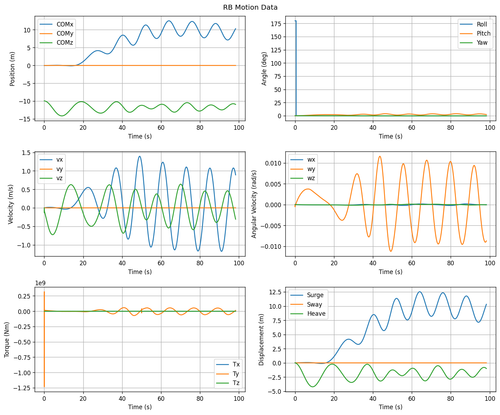The image size is (500, 415).
Task: Click the orange line swatch beside Pitch
Action: [x=466, y=33]
